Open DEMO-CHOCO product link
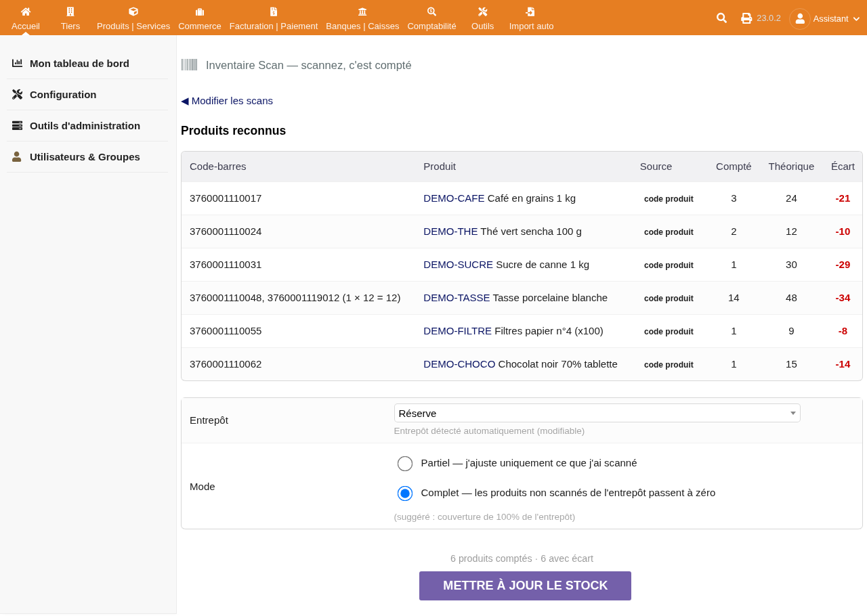Viewport: 867px width, 616px height. [x=459, y=364]
